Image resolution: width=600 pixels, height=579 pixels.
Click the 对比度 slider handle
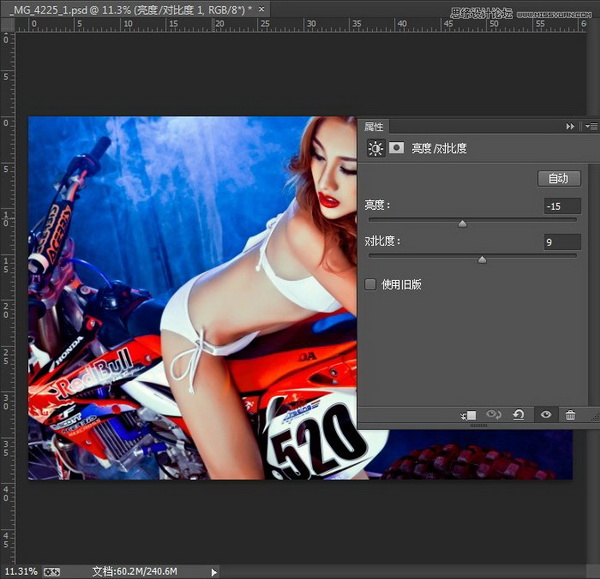(482, 260)
